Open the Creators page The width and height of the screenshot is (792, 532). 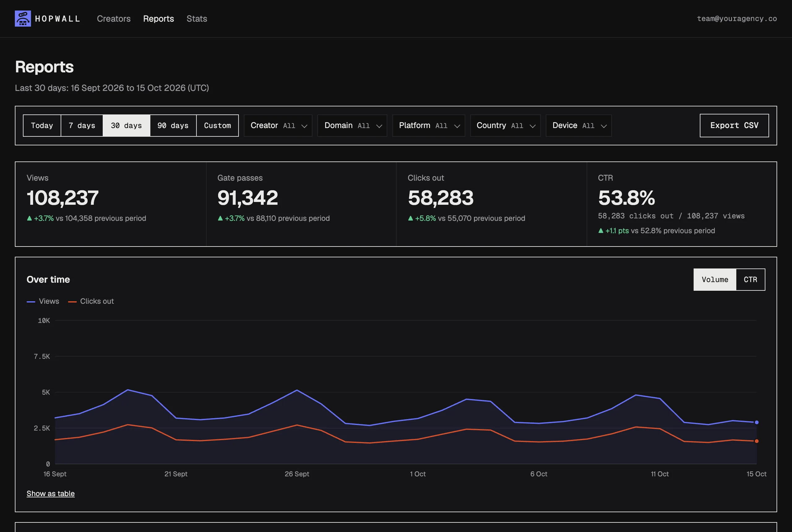tap(114, 19)
